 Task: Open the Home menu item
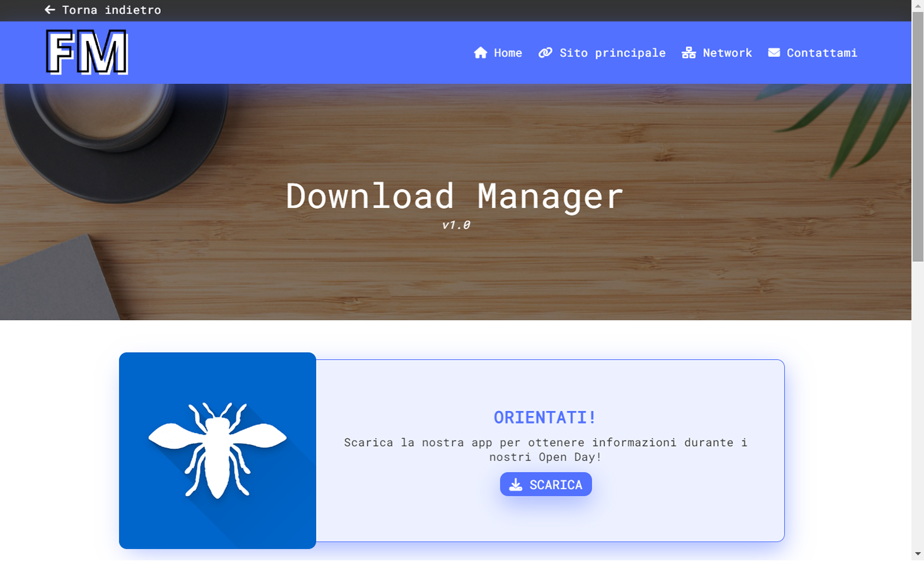coord(498,53)
